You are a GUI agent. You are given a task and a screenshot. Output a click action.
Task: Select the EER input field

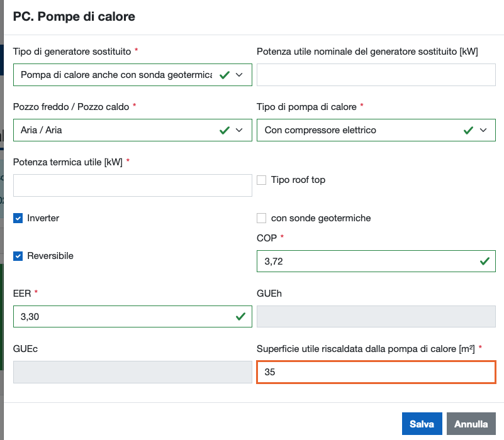(x=120, y=317)
